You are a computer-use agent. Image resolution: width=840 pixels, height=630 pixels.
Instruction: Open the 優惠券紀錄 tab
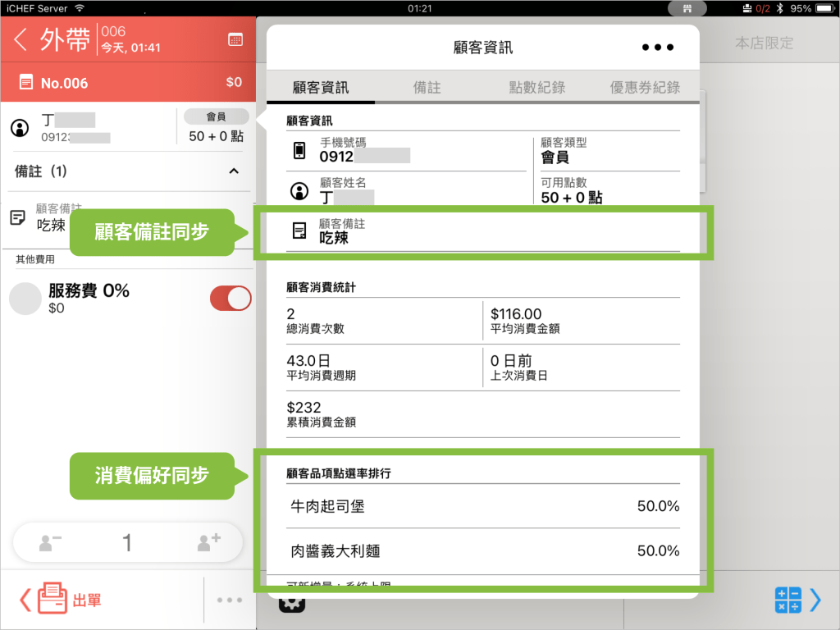point(645,87)
